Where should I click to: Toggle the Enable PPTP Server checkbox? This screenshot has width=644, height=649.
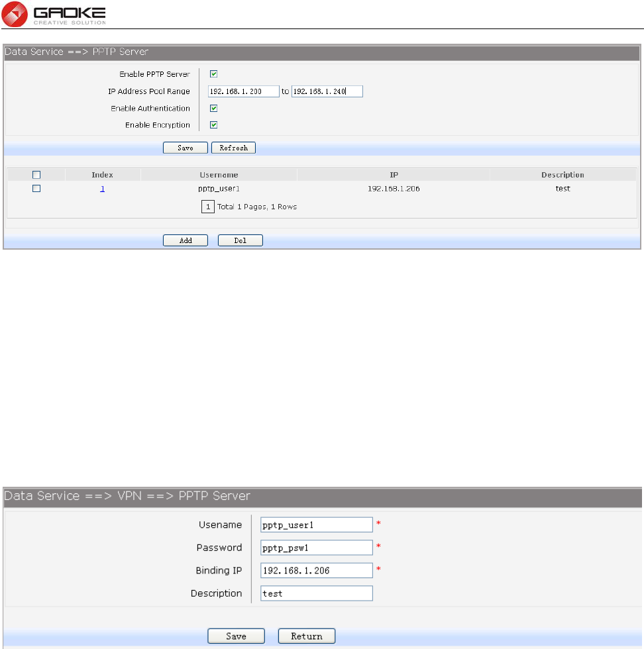tap(214, 74)
